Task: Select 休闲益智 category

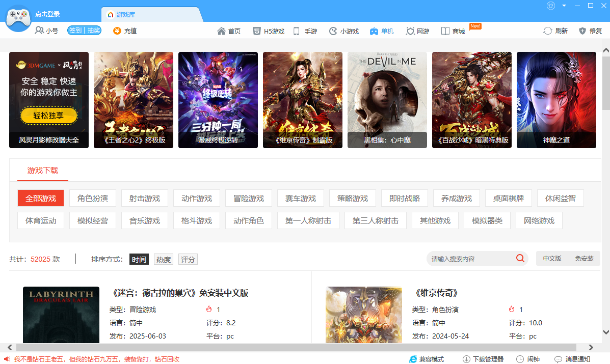Action: tap(560, 198)
